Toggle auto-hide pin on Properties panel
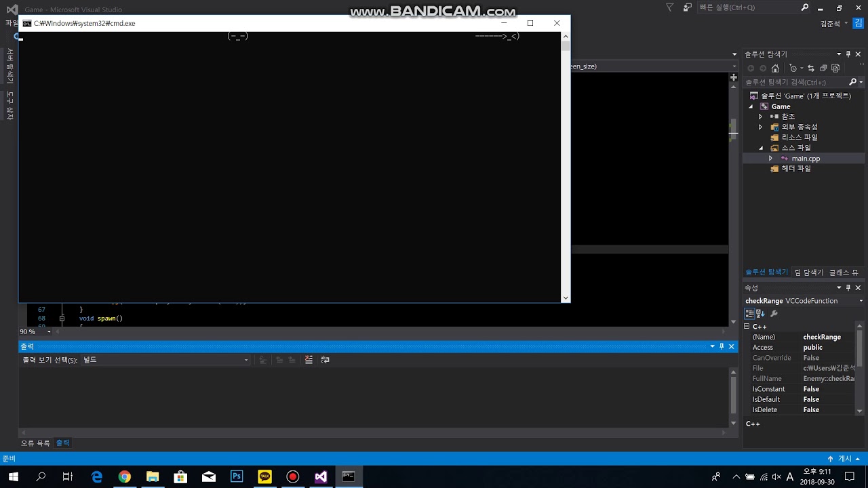The width and height of the screenshot is (868, 488). [848, 287]
